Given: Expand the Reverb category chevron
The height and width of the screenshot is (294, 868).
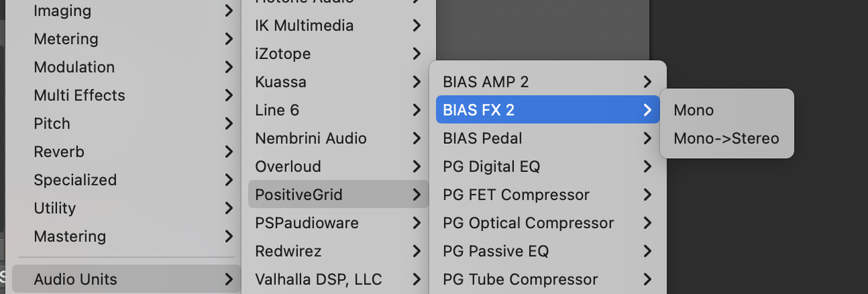Looking at the screenshot, I should [x=229, y=152].
